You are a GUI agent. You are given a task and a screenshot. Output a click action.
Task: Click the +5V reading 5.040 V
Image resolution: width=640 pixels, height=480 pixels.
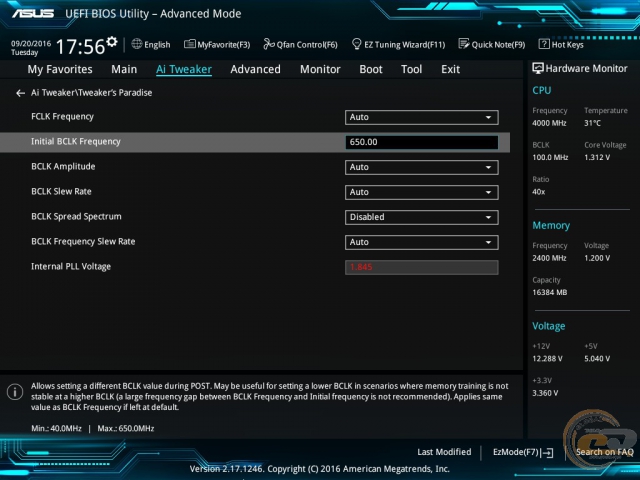click(x=597, y=359)
